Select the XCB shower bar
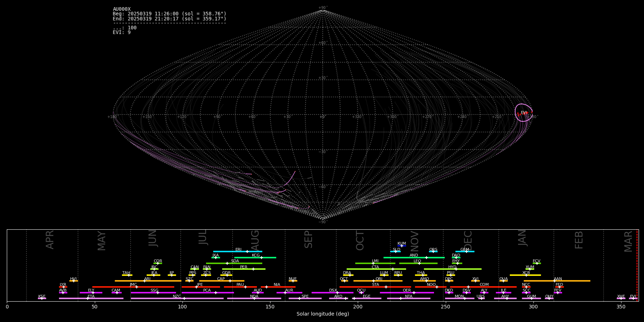Viewport: 644px width, 322px height. click(x=525, y=275)
